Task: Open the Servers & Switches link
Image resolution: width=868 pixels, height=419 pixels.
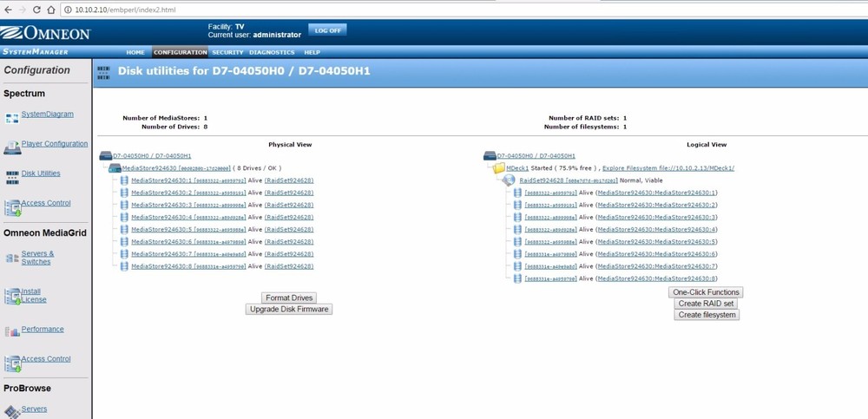Action: [x=37, y=258]
